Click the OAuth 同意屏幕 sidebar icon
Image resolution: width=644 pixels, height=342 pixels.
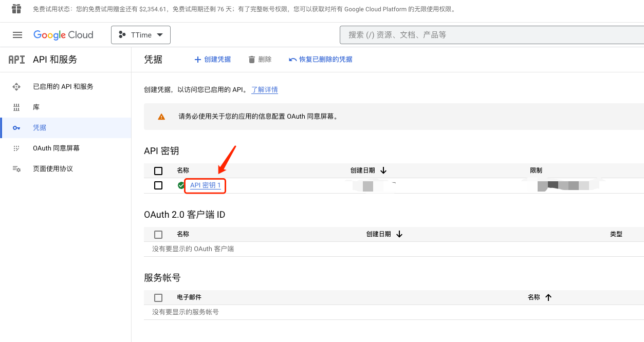pos(16,148)
